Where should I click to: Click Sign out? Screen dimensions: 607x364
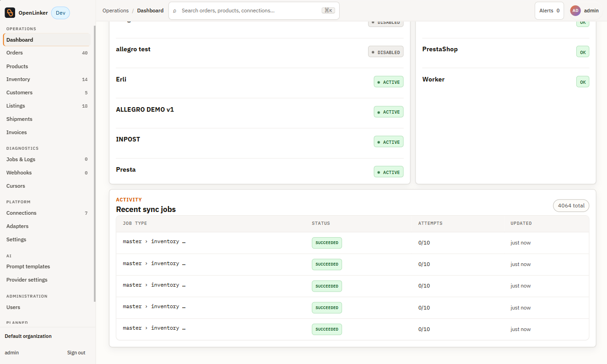click(x=76, y=353)
